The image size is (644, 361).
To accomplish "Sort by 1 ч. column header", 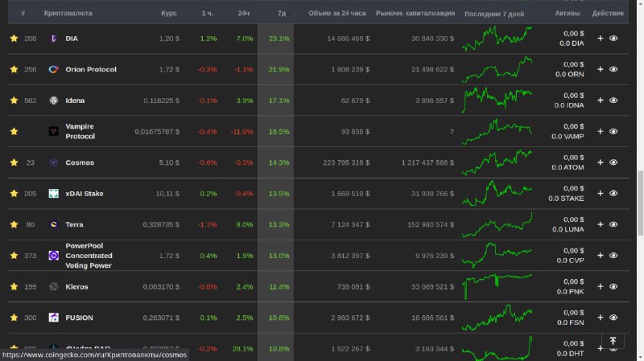I will tap(208, 13).
